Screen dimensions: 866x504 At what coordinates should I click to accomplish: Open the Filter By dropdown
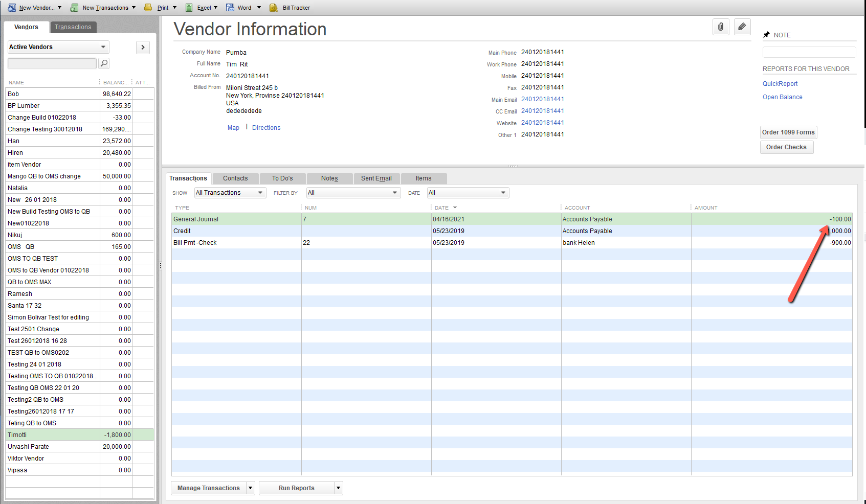pyautogui.click(x=352, y=193)
